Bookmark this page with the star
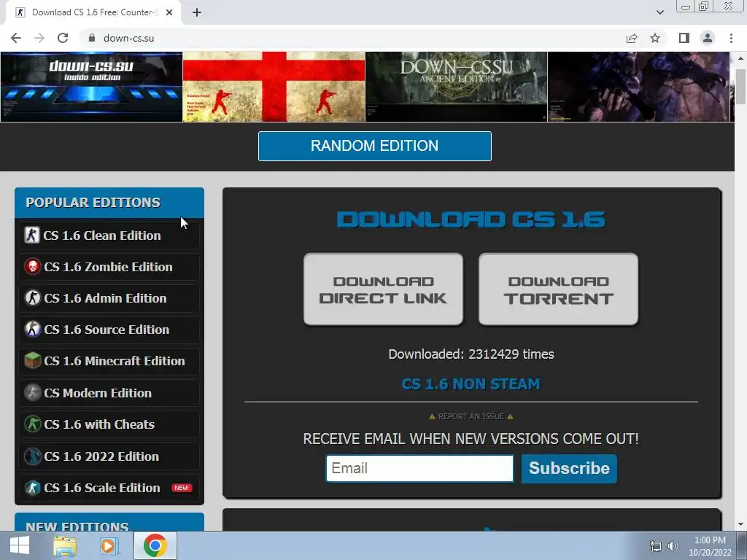Viewport: 747px width, 560px height. [x=655, y=38]
